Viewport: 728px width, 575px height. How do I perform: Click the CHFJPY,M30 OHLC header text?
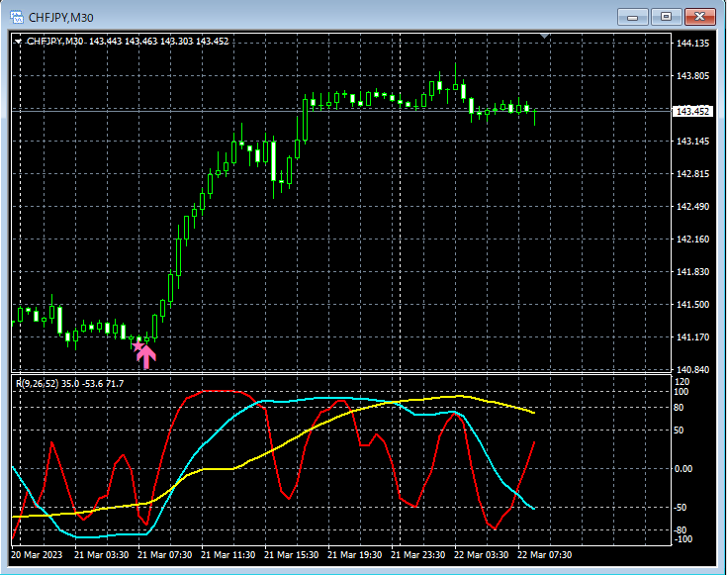click(x=128, y=42)
